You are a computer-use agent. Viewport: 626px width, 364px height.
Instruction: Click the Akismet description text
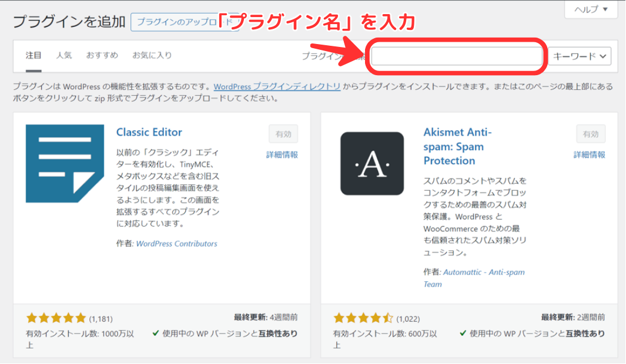pyautogui.click(x=475, y=217)
